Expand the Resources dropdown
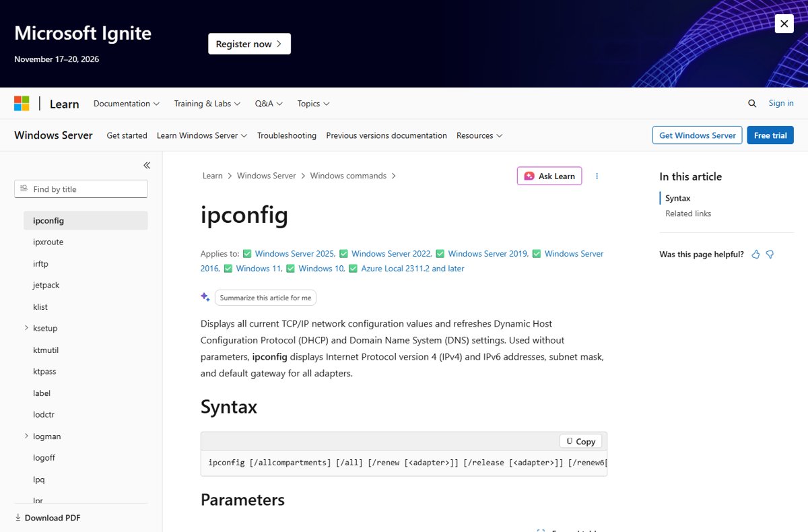 coord(479,135)
